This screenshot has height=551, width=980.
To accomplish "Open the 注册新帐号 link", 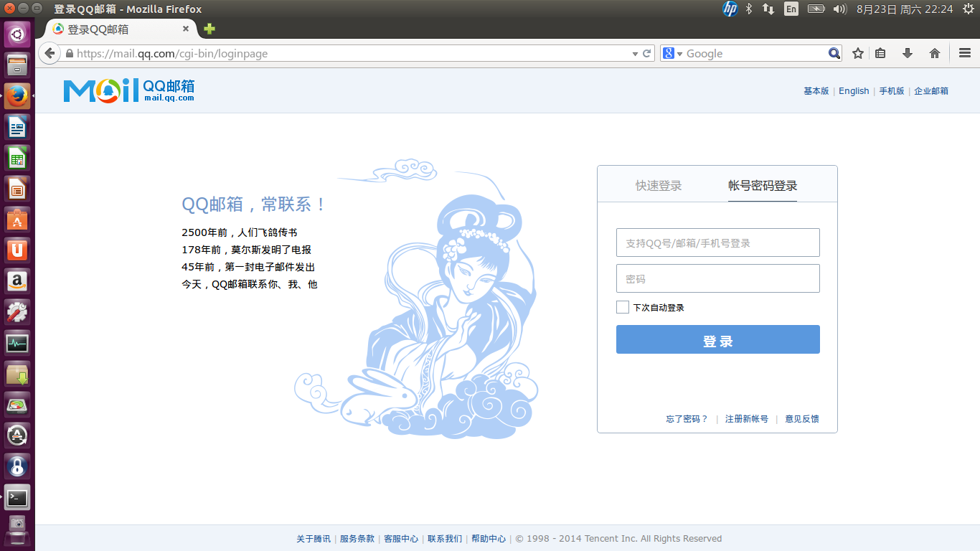I will tap(746, 419).
